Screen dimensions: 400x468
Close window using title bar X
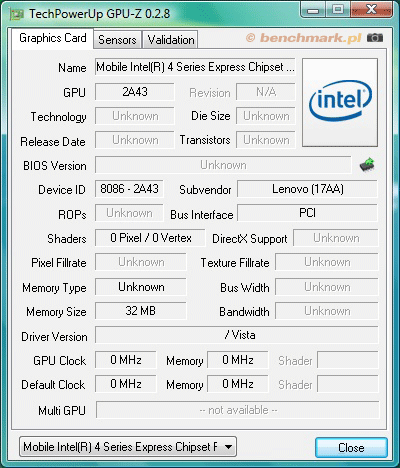(x=371, y=10)
